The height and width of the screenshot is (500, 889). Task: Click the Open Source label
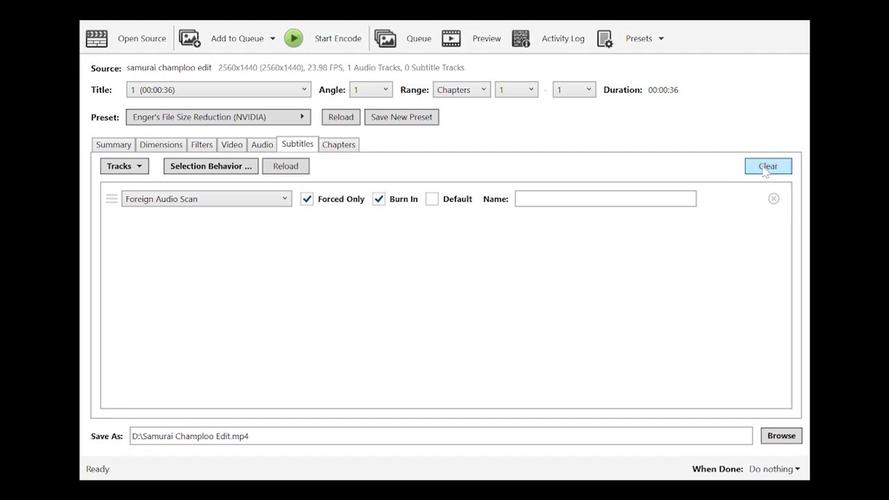click(142, 39)
